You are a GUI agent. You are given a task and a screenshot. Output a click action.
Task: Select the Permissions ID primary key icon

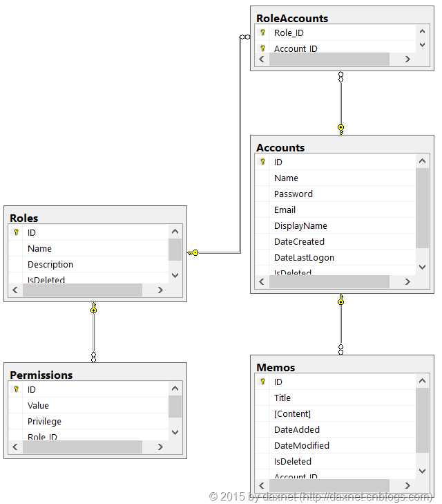point(16,389)
